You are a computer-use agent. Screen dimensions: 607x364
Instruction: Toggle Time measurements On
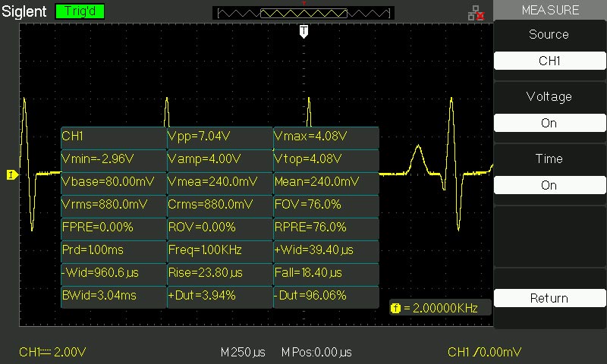point(549,185)
